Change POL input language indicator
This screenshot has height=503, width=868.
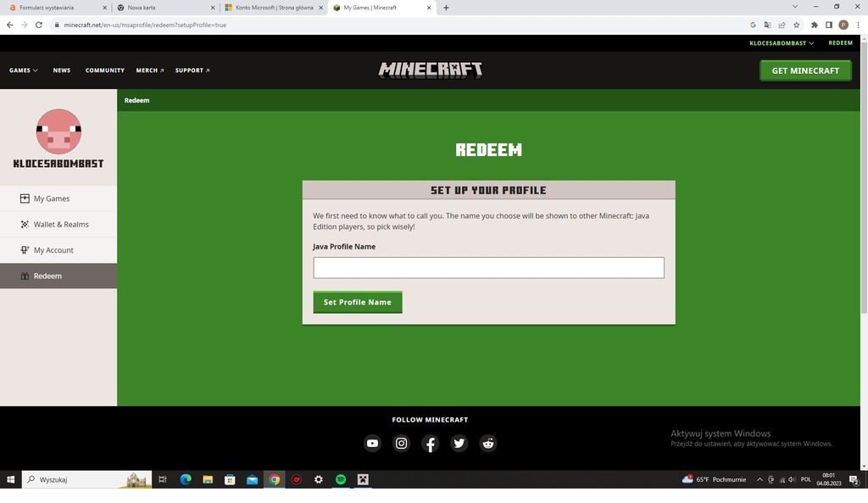[x=806, y=479]
